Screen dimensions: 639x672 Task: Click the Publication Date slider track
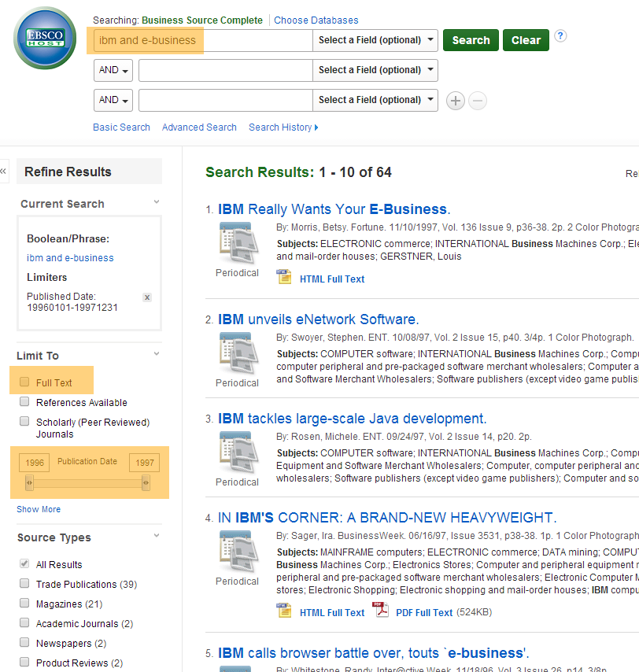(x=87, y=483)
